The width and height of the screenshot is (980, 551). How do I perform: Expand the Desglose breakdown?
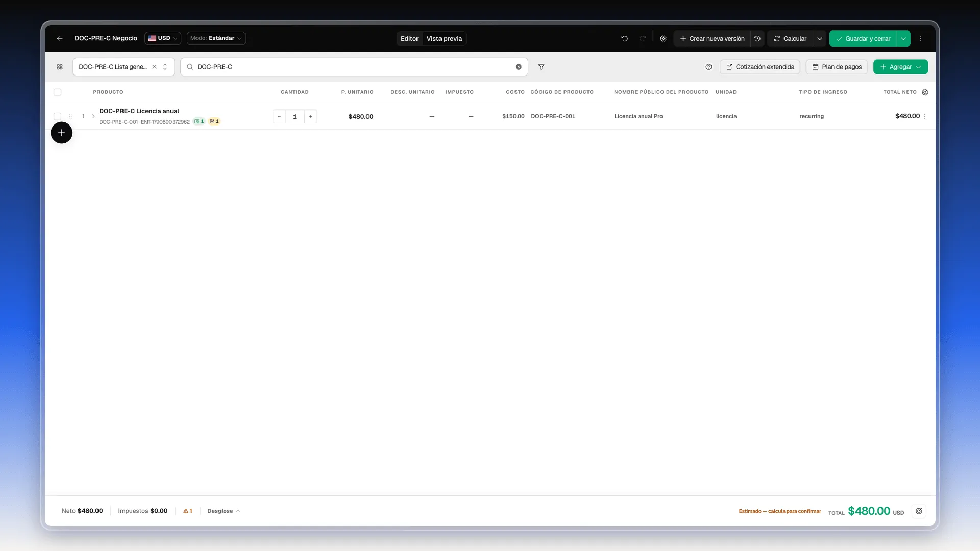pos(224,511)
